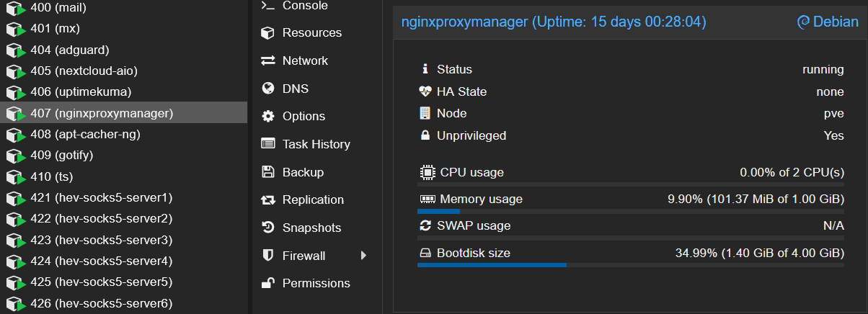Viewport: 868px width, 314px height.
Task: Click the Bootdisk size progress bar
Action: point(630,265)
